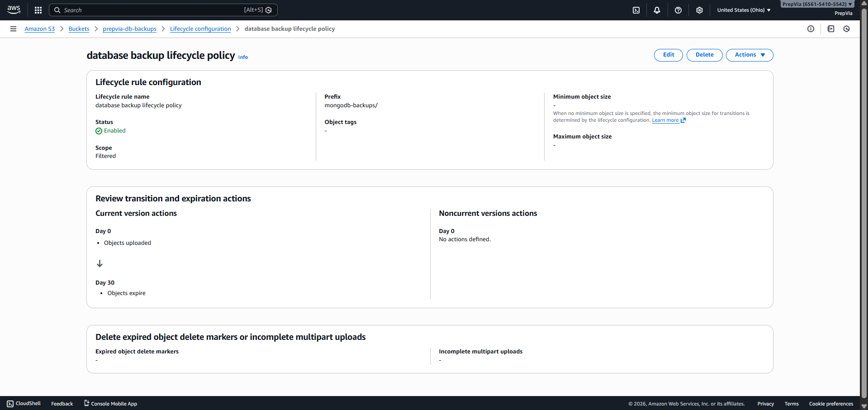Viewport: 868px width, 410px height.
Task: Click the Delete button
Action: click(x=704, y=55)
